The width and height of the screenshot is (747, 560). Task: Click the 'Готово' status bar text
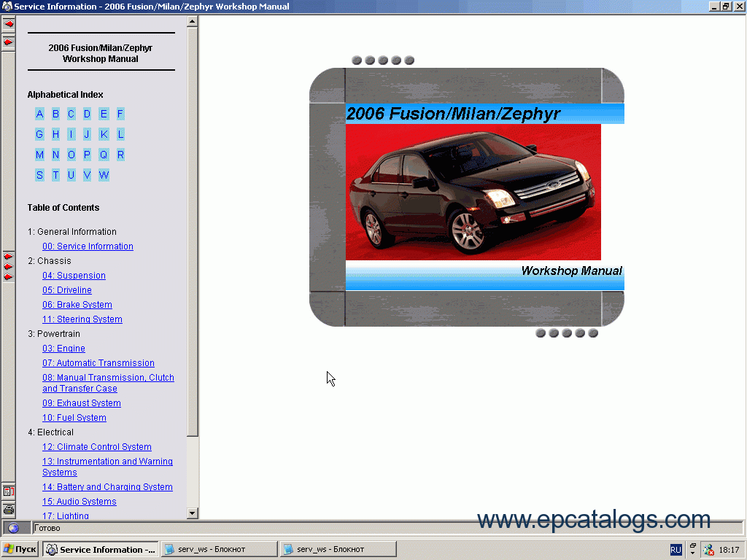(x=47, y=528)
